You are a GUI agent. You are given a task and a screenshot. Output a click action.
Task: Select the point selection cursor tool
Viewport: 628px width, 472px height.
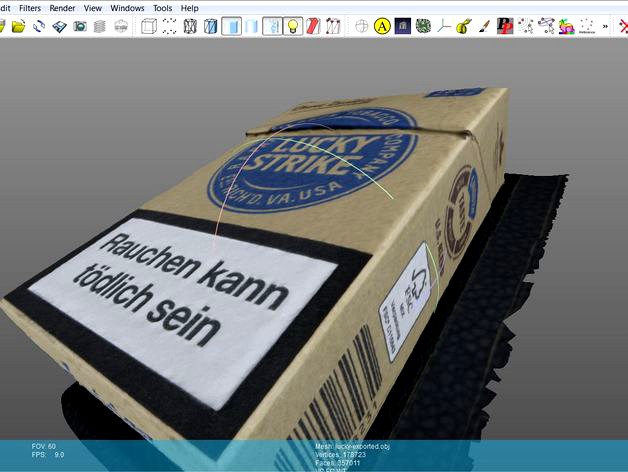coord(525,26)
